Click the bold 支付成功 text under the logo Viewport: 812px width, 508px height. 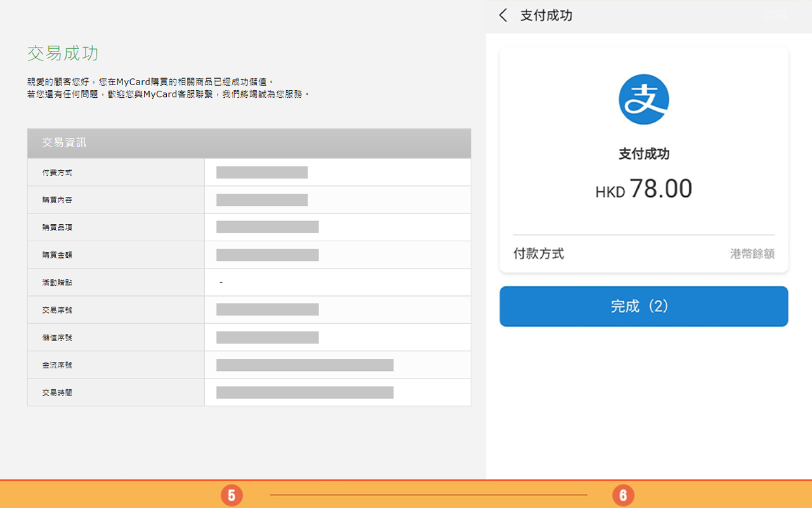[x=644, y=154]
